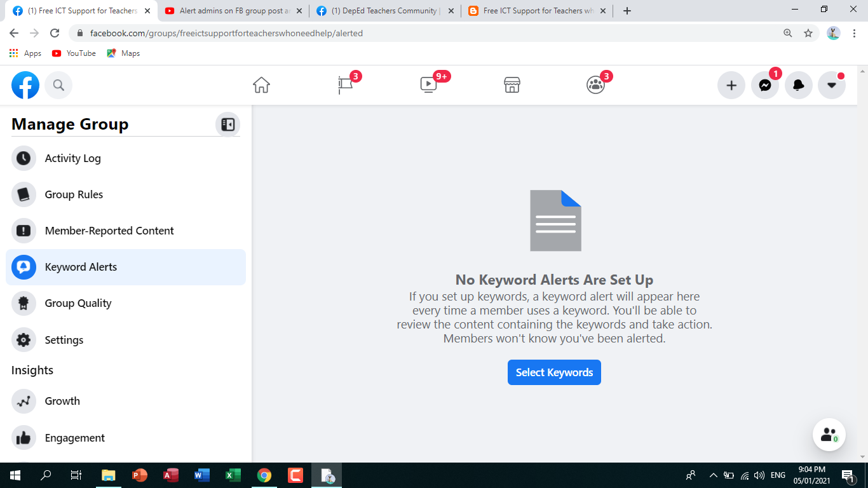
Task: Go to Facebook Home icon
Action: 261,85
